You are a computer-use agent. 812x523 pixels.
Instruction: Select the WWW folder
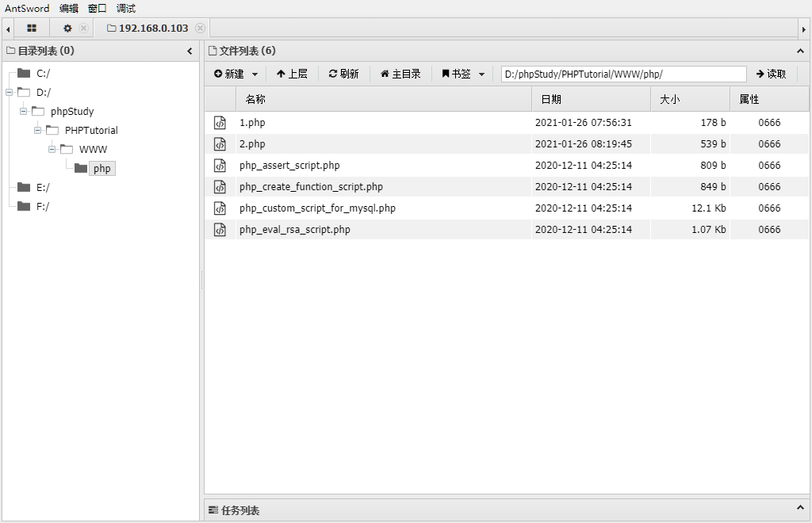pos(94,150)
